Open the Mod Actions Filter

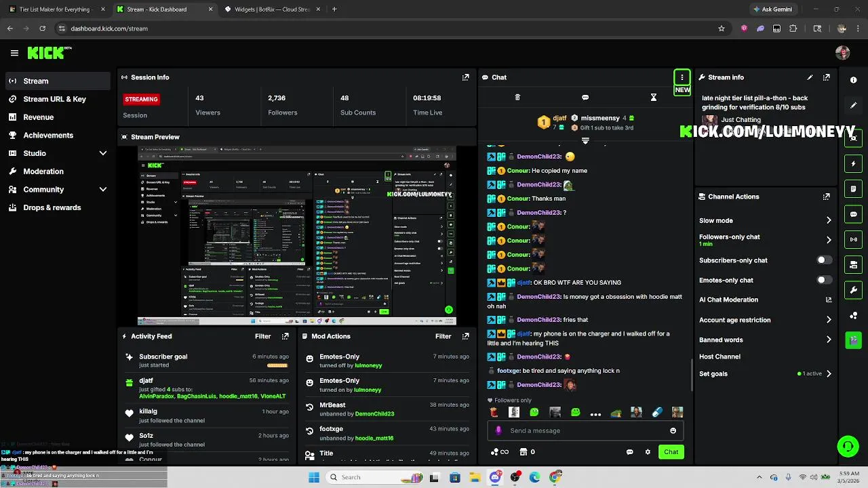[x=443, y=336]
